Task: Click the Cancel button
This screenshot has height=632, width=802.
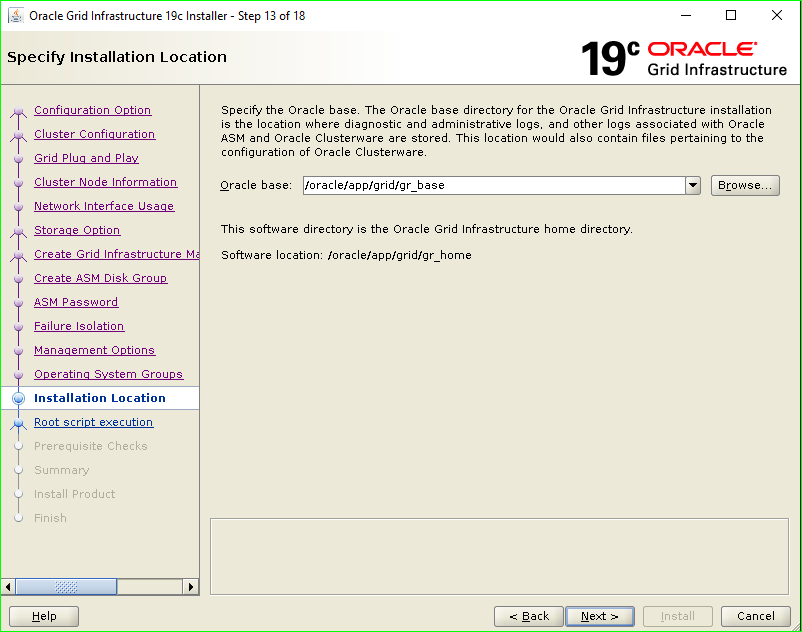Action: click(755, 617)
